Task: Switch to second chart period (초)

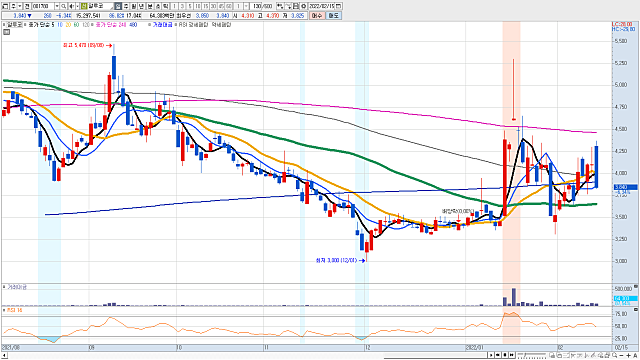Action: [x=158, y=6]
